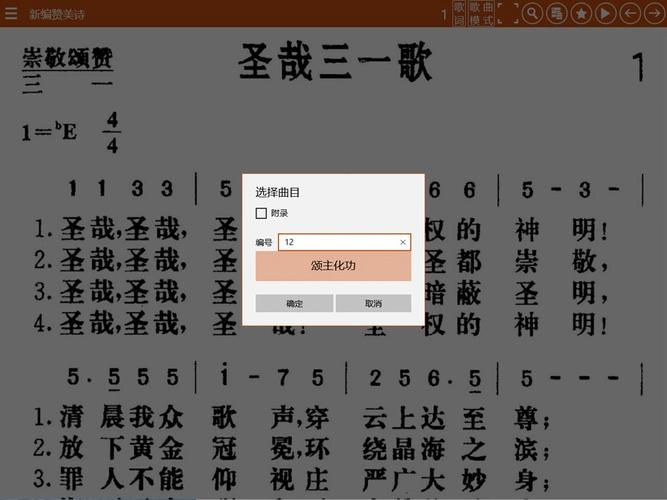Switch to 歌词 lyrics view
667x500 pixels.
pyautogui.click(x=459, y=13)
